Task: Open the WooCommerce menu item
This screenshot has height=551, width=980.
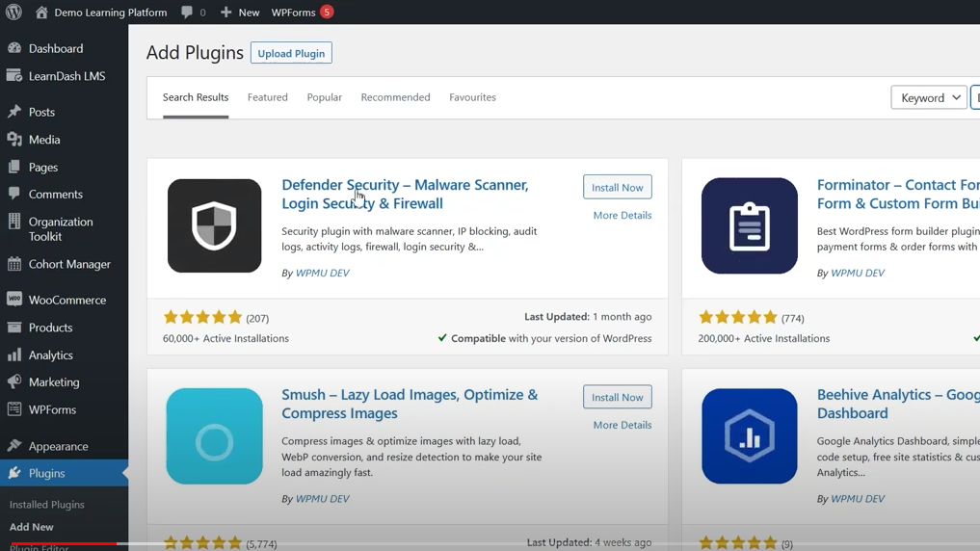Action: [67, 300]
